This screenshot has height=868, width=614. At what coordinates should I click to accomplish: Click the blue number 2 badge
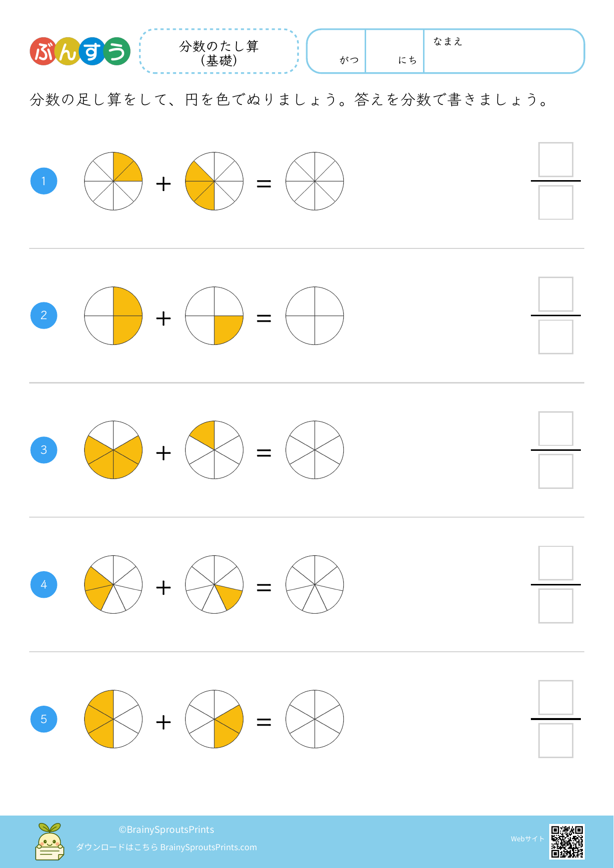(44, 316)
